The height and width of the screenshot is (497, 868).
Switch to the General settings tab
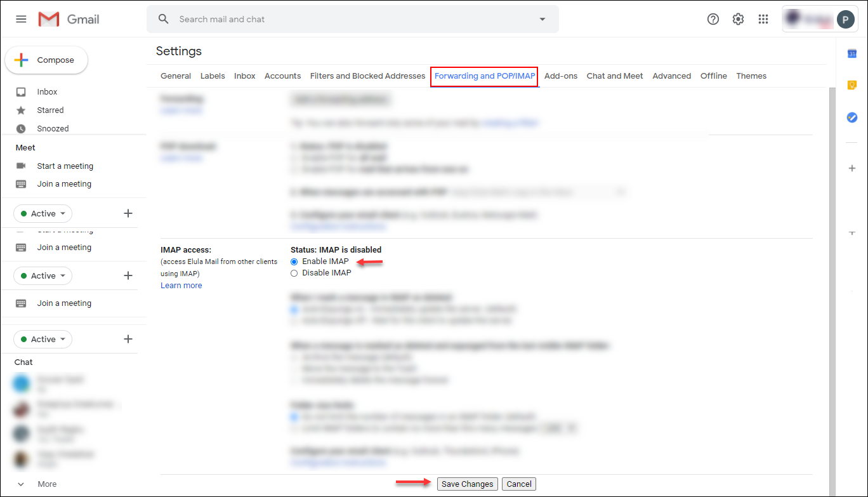176,76
